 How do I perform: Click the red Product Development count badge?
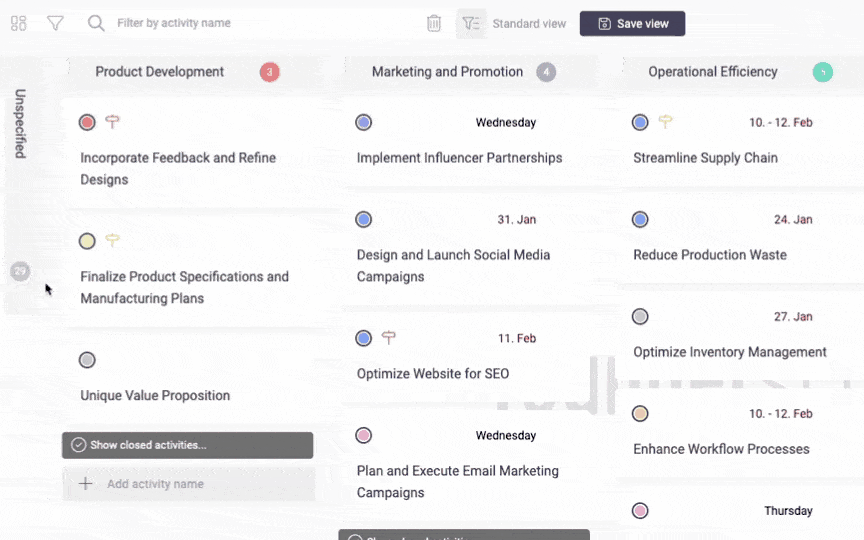(x=269, y=72)
